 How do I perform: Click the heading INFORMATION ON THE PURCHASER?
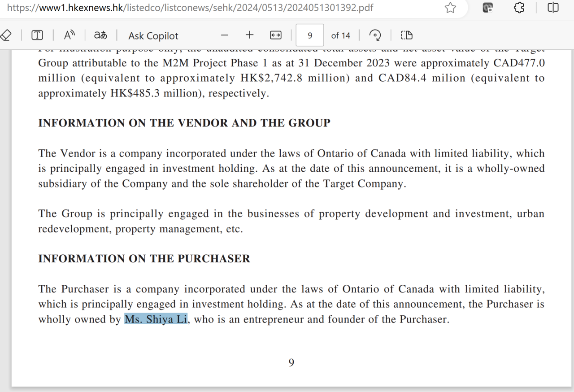(x=144, y=259)
